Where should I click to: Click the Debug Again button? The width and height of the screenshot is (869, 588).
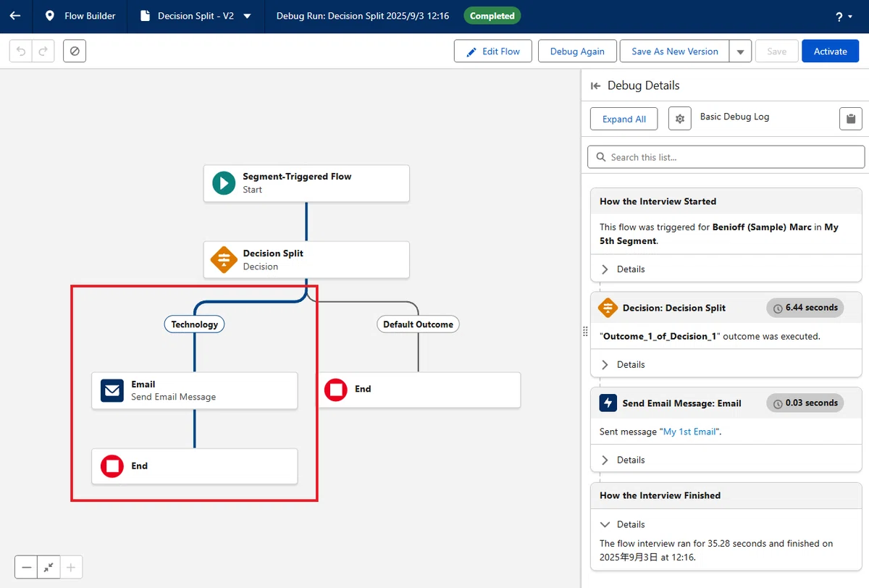tap(577, 51)
